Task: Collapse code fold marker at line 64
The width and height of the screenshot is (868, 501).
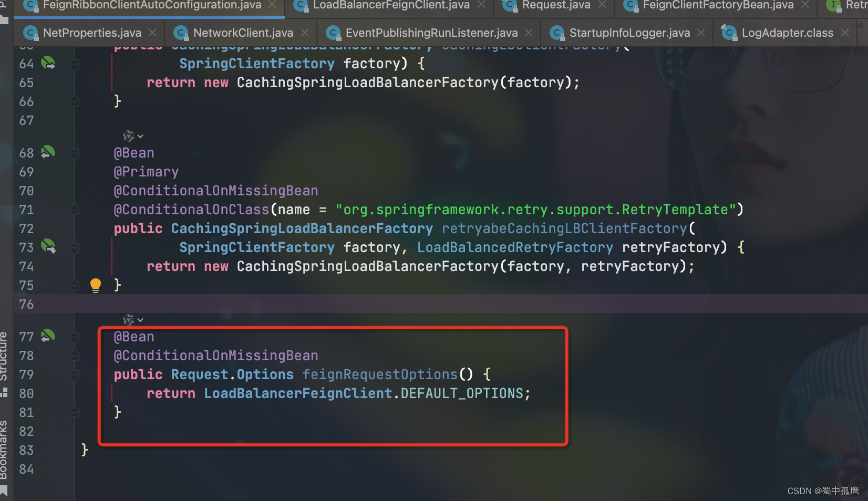Action: pos(75,64)
